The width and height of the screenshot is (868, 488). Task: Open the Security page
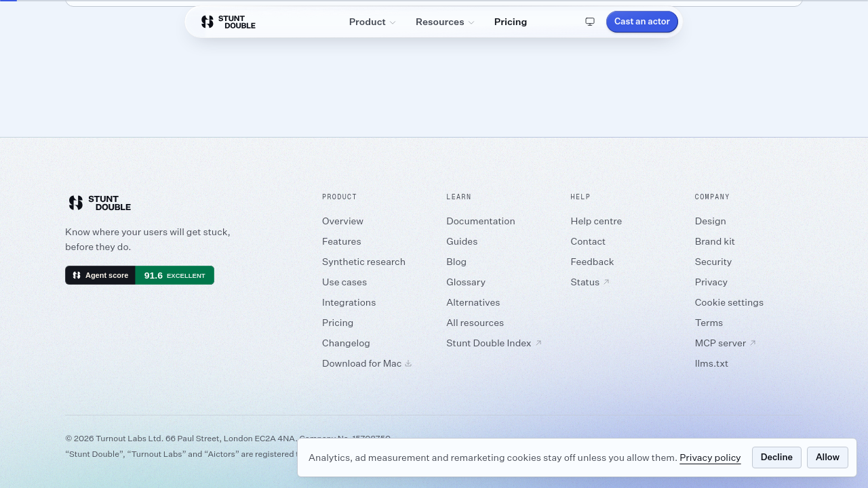713,262
